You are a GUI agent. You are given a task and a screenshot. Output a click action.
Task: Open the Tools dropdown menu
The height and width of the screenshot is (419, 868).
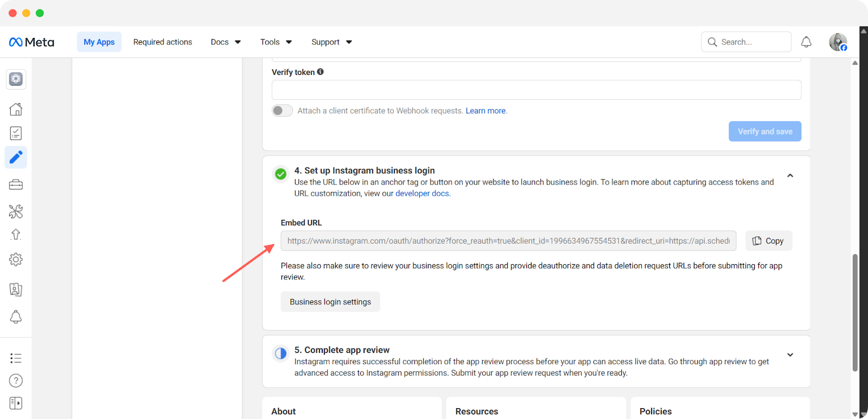(276, 42)
